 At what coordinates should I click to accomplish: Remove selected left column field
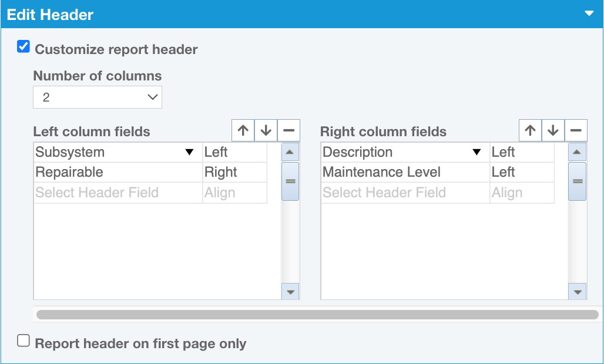tap(288, 131)
